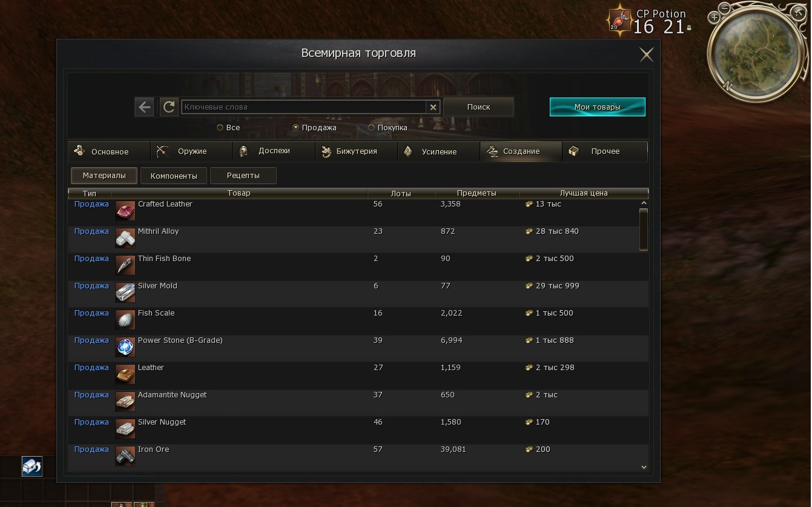Sort listings by Лоты column header
The image size is (812, 507).
tap(401, 193)
